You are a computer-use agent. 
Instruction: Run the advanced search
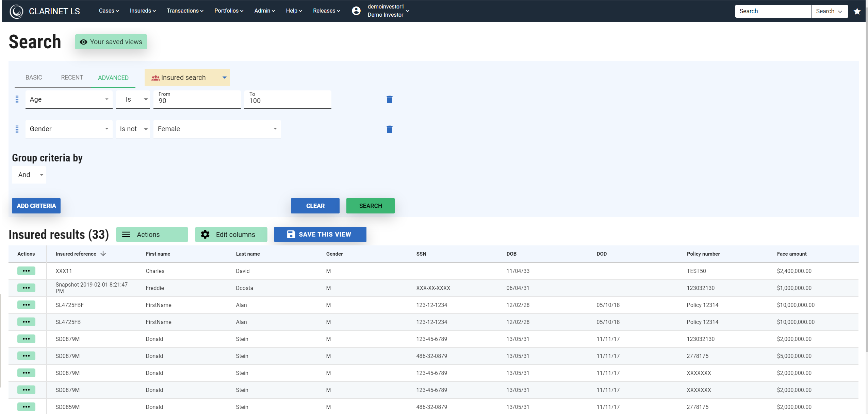[x=371, y=206]
